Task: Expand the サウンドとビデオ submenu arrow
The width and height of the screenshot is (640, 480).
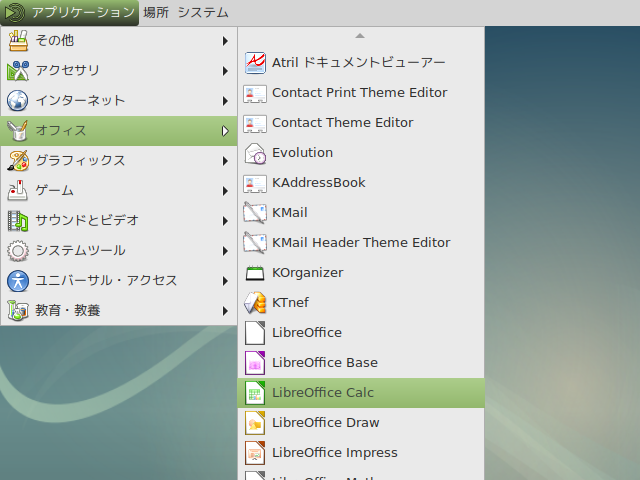Action: pos(225,221)
